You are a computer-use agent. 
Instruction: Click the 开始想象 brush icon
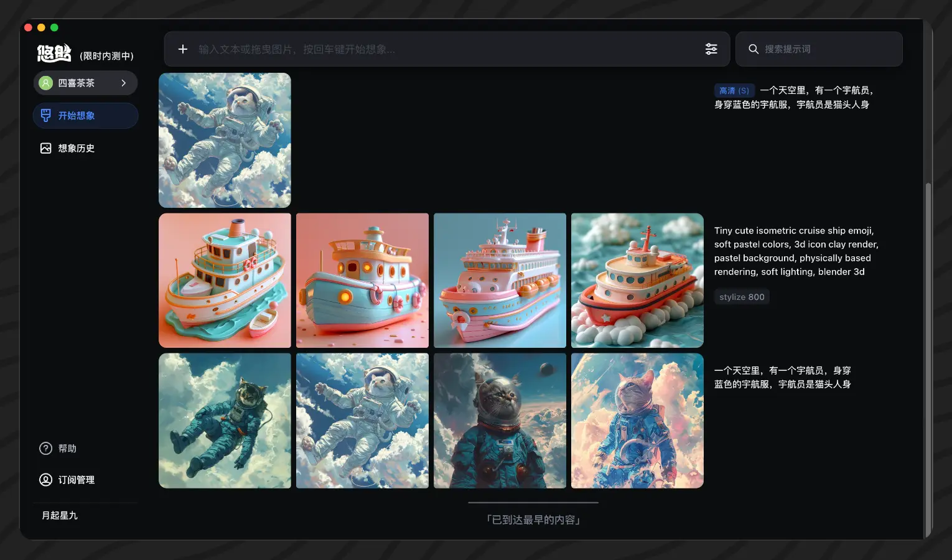click(x=45, y=116)
